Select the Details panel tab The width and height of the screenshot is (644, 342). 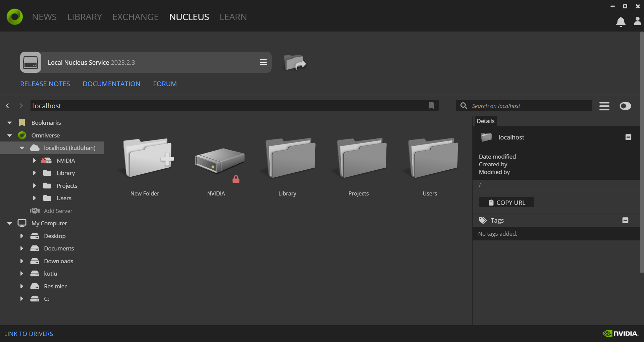(485, 121)
